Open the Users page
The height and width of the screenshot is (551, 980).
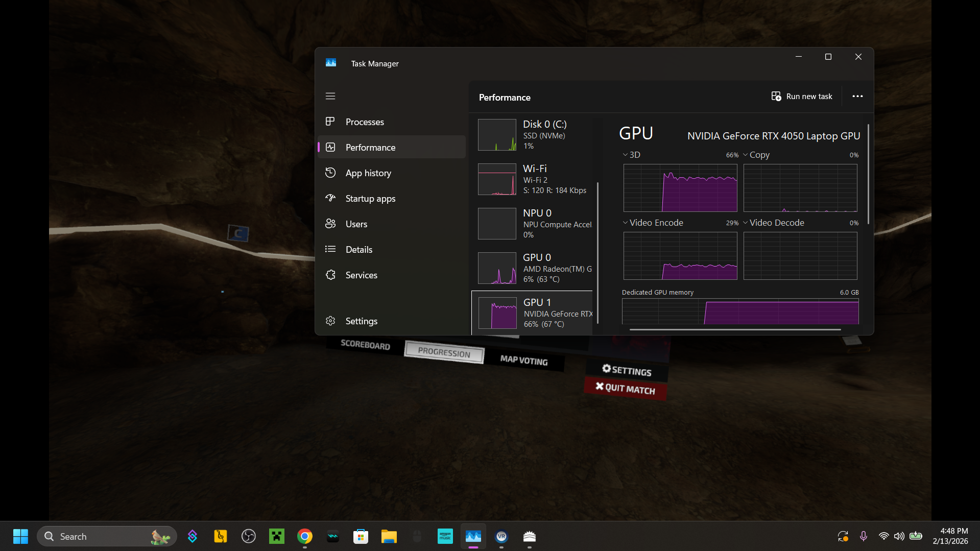tap(356, 224)
